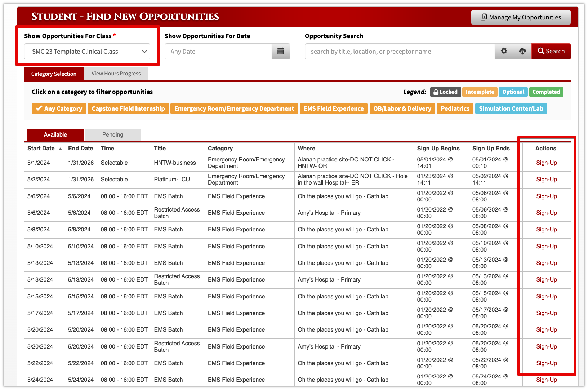Viewport: 588px width, 390px height.
Task: Filter by EMS Field Experience category
Action: click(x=334, y=108)
